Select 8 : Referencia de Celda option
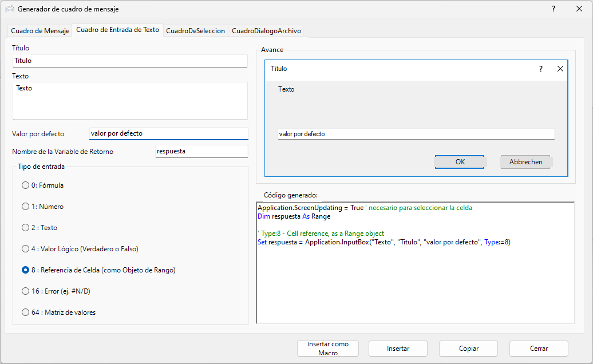 coord(98,270)
